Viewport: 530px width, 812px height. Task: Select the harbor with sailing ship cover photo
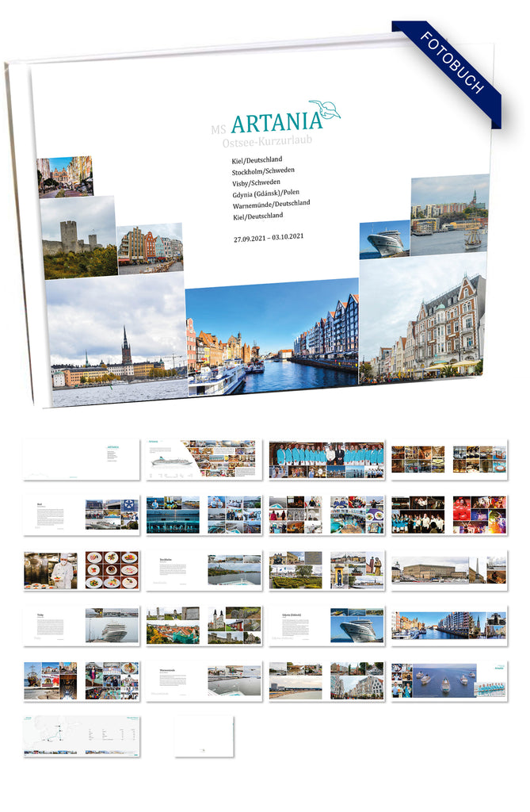[450, 214]
